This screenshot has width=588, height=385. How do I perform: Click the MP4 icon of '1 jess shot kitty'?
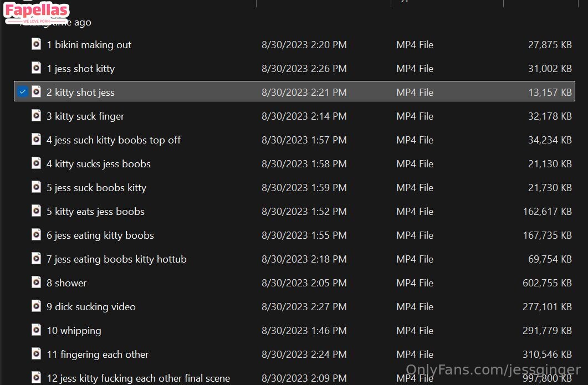36,68
